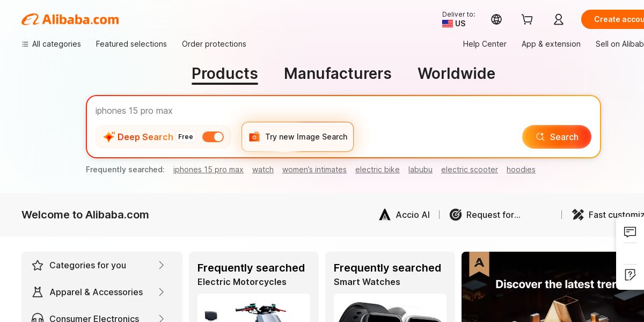Focus the product search input field
This screenshot has height=322, width=644.
click(x=343, y=111)
